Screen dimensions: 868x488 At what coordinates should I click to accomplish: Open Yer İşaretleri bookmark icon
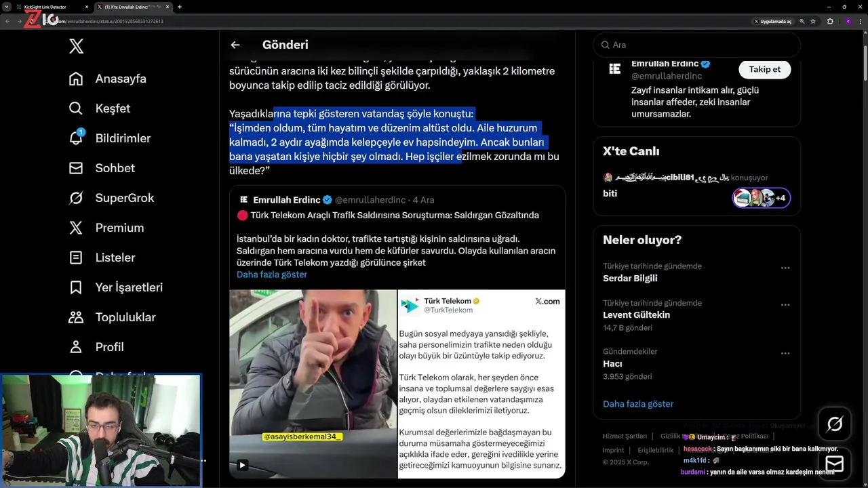point(76,287)
